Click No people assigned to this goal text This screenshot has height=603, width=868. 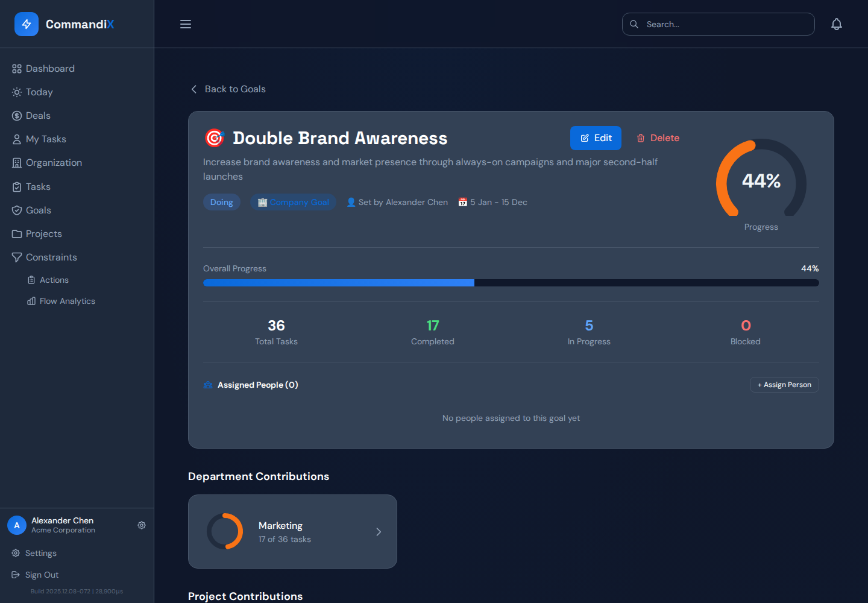(x=511, y=418)
